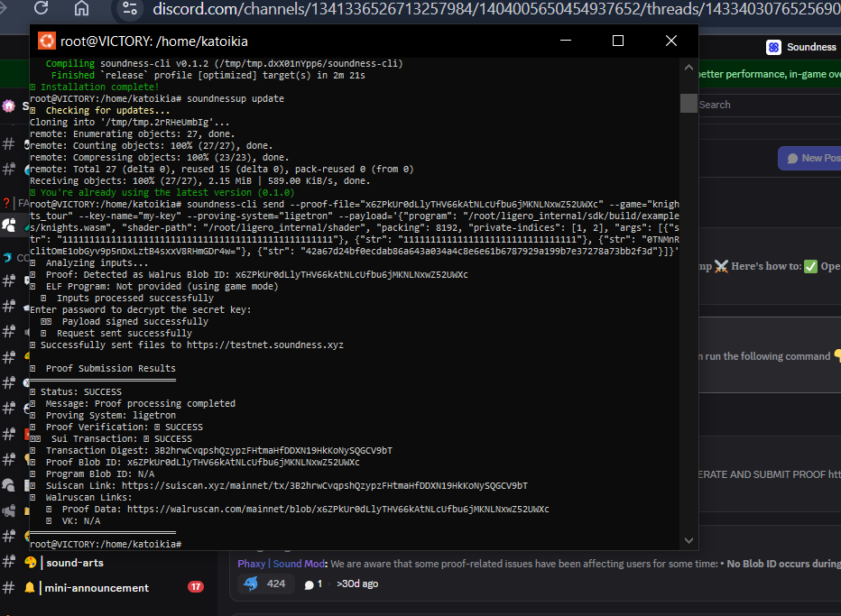Screen dimensions: 841x616
Task: Click the 'Installation complete!' line
Action: click(x=95, y=87)
